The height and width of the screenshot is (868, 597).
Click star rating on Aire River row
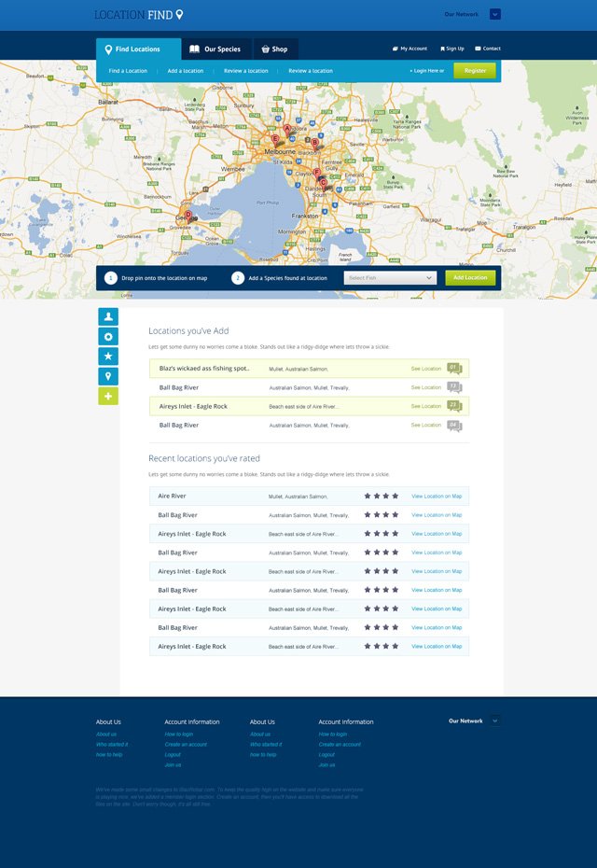click(x=381, y=497)
